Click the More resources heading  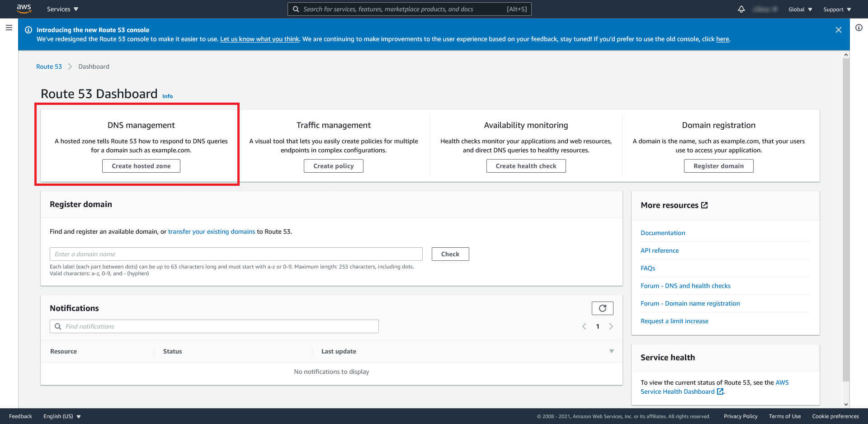[670, 205]
